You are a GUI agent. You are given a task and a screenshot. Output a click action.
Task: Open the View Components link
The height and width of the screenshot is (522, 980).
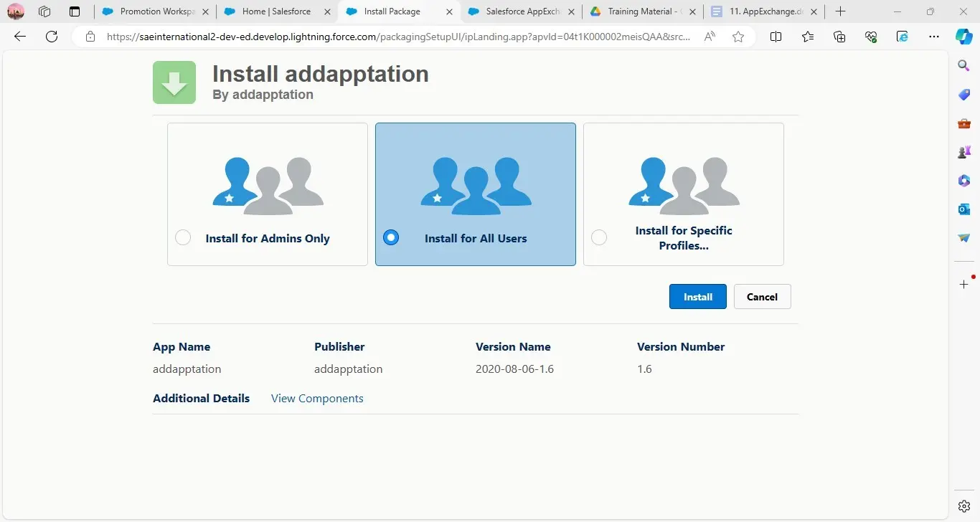(317, 399)
